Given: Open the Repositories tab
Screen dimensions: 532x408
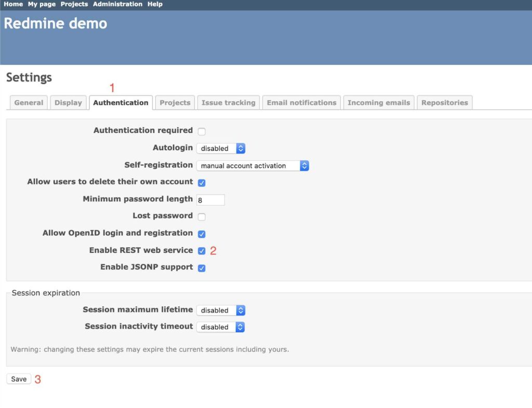Looking at the screenshot, I should 445,102.
